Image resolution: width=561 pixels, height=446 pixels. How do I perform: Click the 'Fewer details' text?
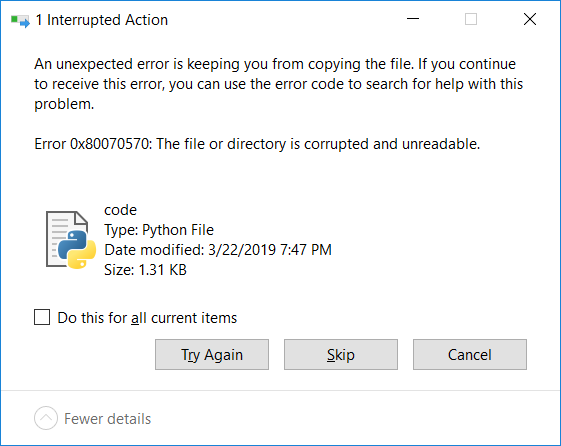[107, 419]
